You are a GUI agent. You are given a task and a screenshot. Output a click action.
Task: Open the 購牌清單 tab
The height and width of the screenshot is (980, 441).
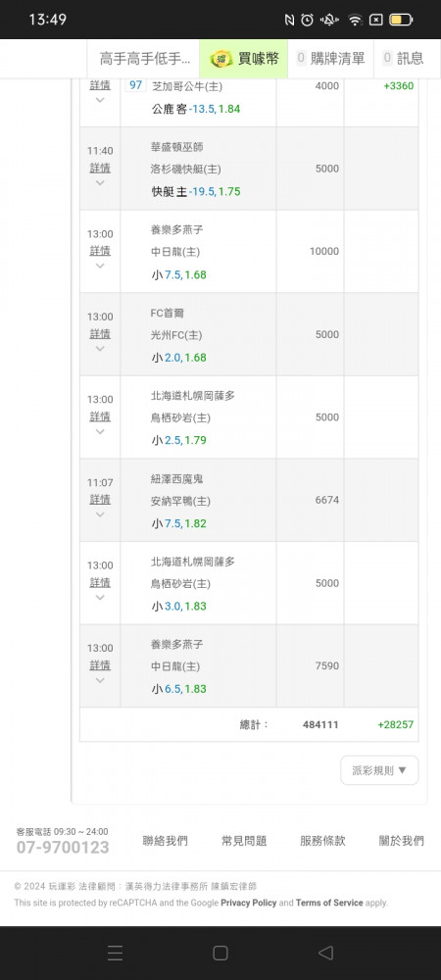pyautogui.click(x=330, y=59)
